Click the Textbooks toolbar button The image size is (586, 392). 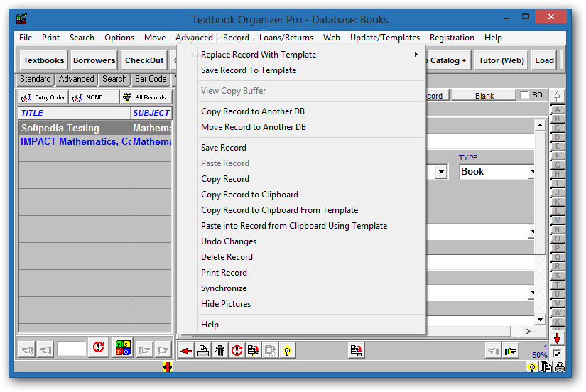tap(44, 60)
